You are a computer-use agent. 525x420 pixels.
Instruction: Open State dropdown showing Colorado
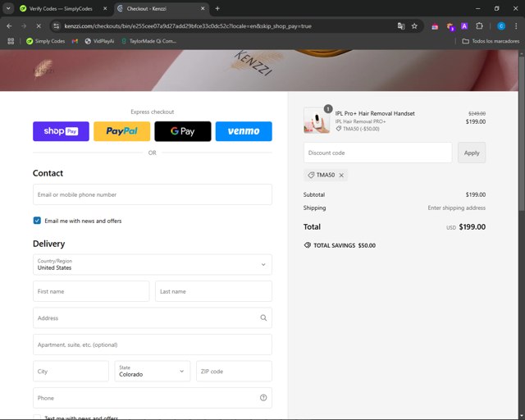(x=153, y=371)
